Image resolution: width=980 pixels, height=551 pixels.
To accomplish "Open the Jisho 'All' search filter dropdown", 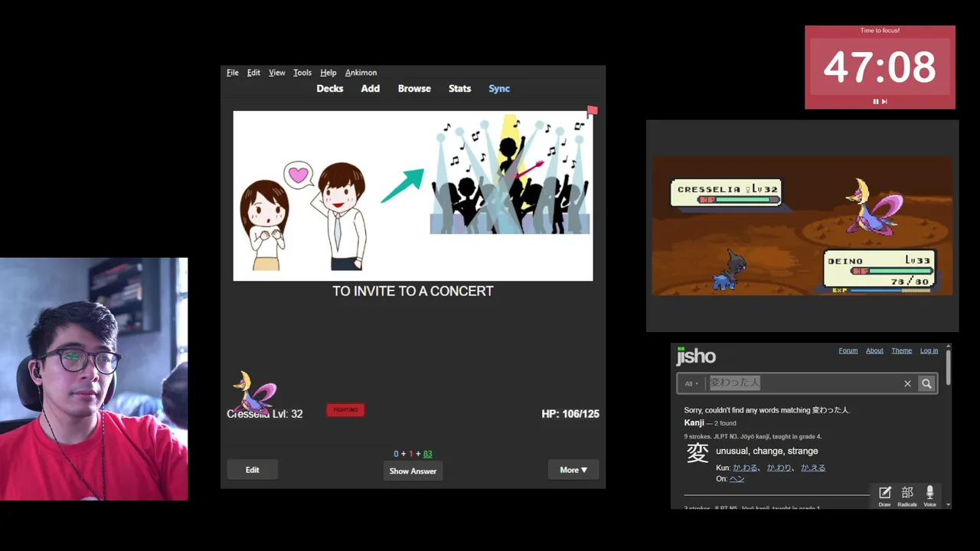I will 691,383.
